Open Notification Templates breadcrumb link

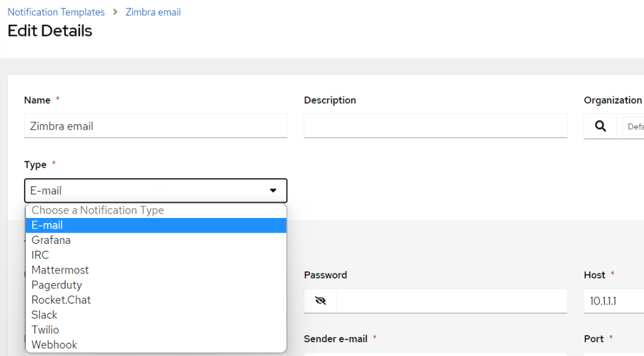56,12
